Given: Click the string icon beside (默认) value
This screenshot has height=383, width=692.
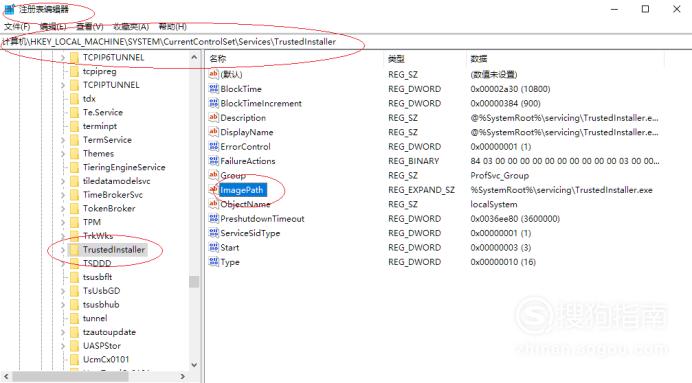Looking at the screenshot, I should [214, 74].
